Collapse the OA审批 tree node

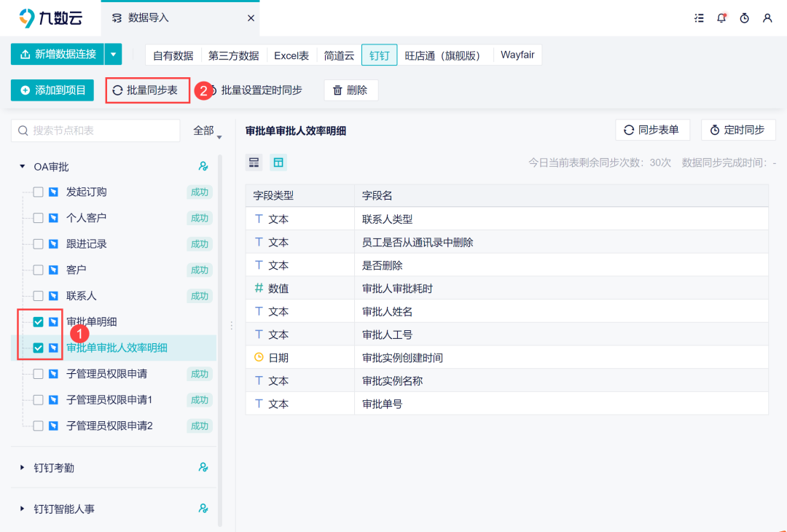coord(22,166)
